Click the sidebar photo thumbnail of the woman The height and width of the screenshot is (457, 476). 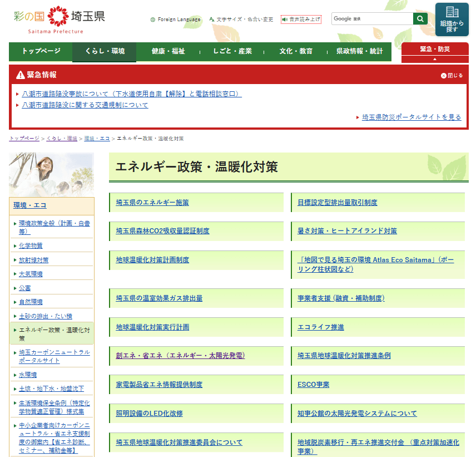click(x=51, y=174)
